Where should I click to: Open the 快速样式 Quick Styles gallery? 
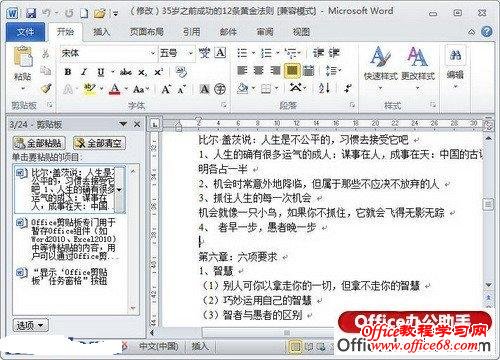381,67
